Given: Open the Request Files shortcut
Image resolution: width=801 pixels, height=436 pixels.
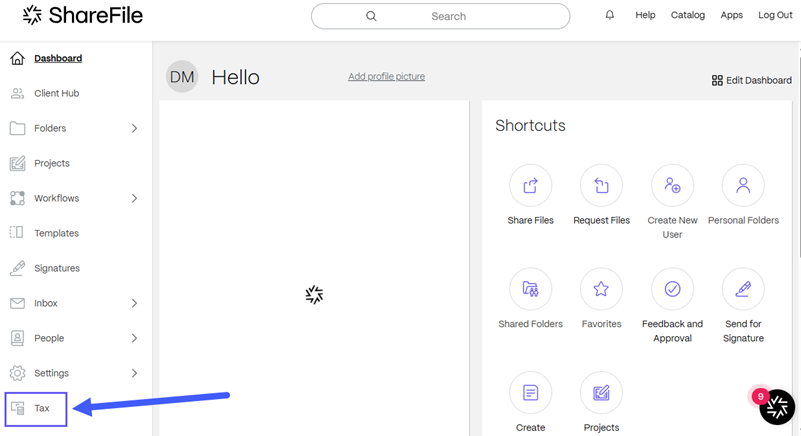Looking at the screenshot, I should coord(601,186).
